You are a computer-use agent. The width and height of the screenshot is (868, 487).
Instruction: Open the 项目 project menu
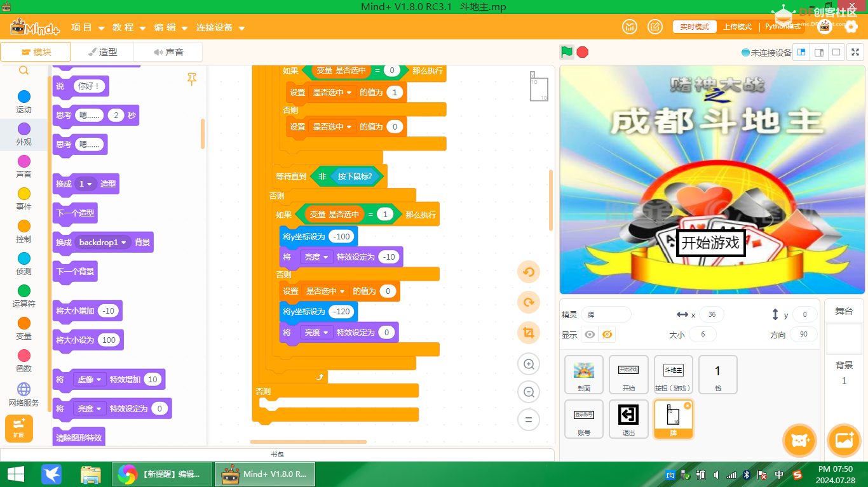88,27
